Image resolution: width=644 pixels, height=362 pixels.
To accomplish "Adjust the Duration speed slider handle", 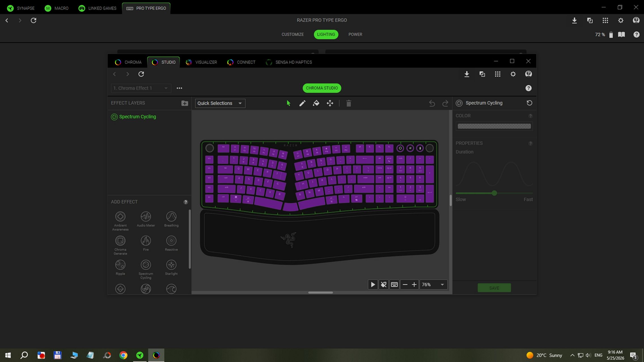I will (x=494, y=193).
